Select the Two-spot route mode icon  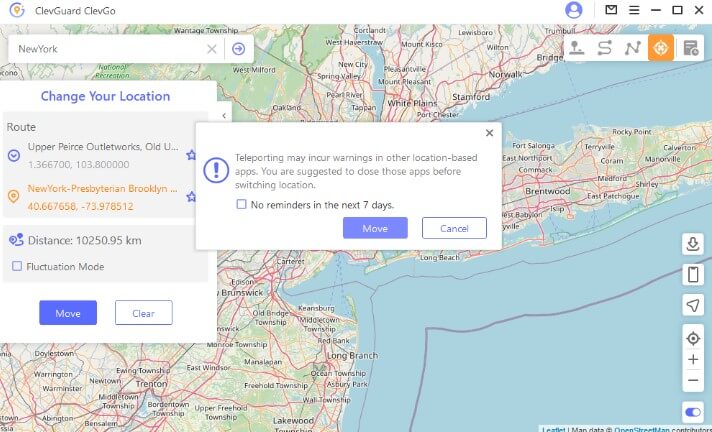605,48
